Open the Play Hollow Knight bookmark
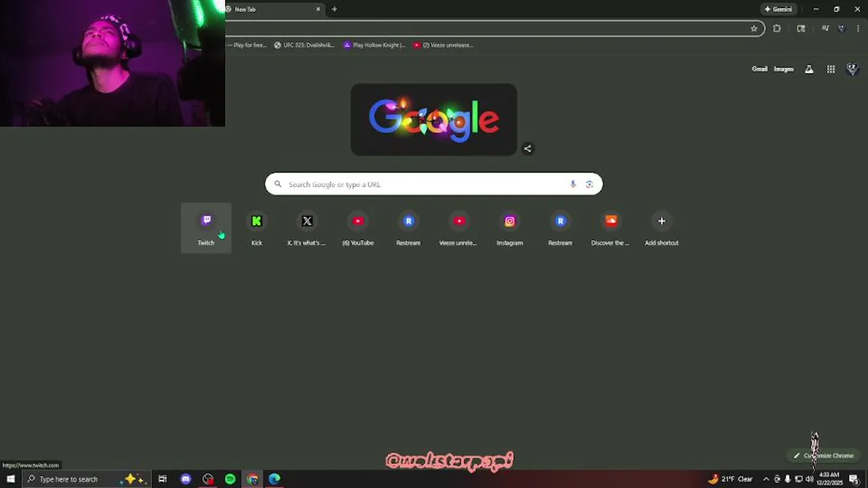 coord(374,45)
